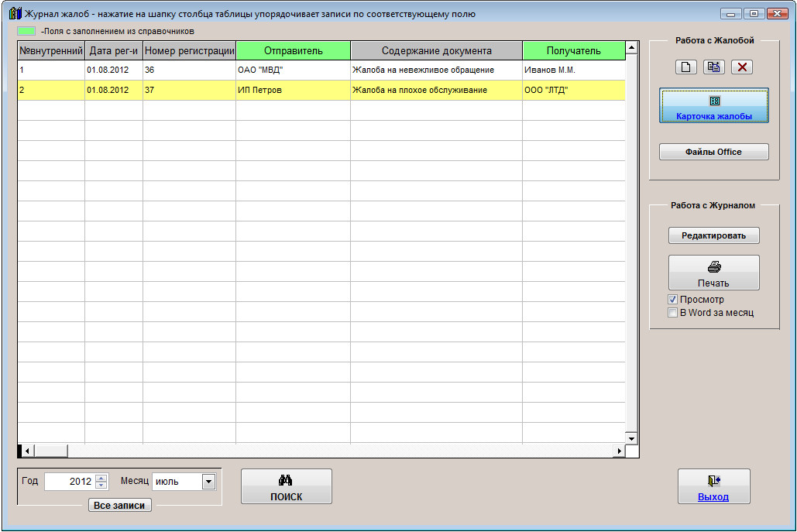Maximize the Журнал жалоб window
Viewport: 797px width, 532px height.
coord(754,14)
